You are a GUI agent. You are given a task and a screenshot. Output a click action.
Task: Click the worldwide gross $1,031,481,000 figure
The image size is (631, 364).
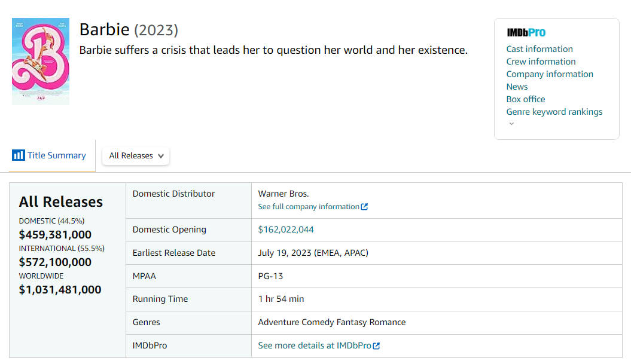coord(60,290)
